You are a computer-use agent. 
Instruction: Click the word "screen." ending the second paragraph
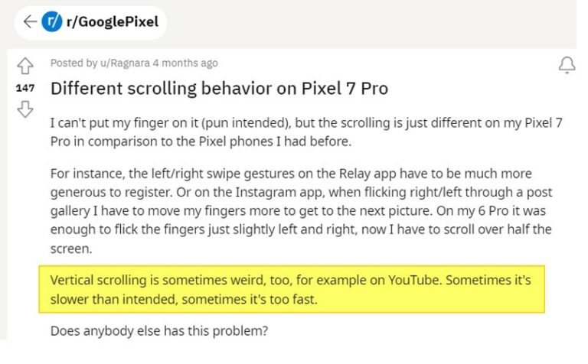tap(71, 249)
